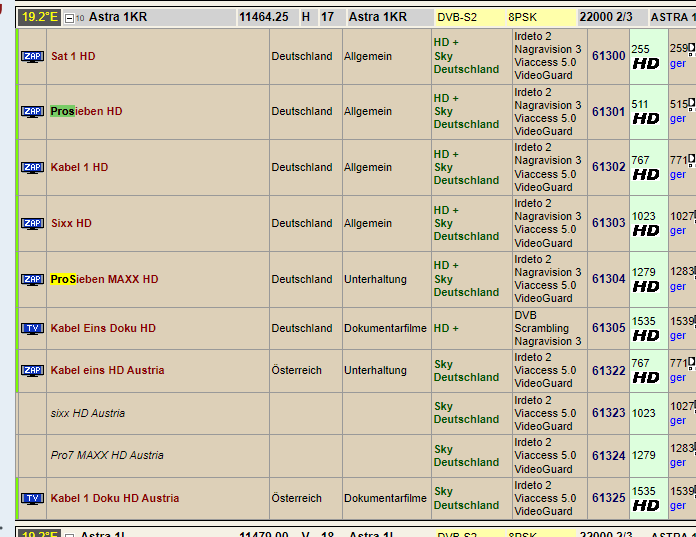Viewport: 696px width, 537px height.
Task: Click SID 61303
Action: coord(609,223)
